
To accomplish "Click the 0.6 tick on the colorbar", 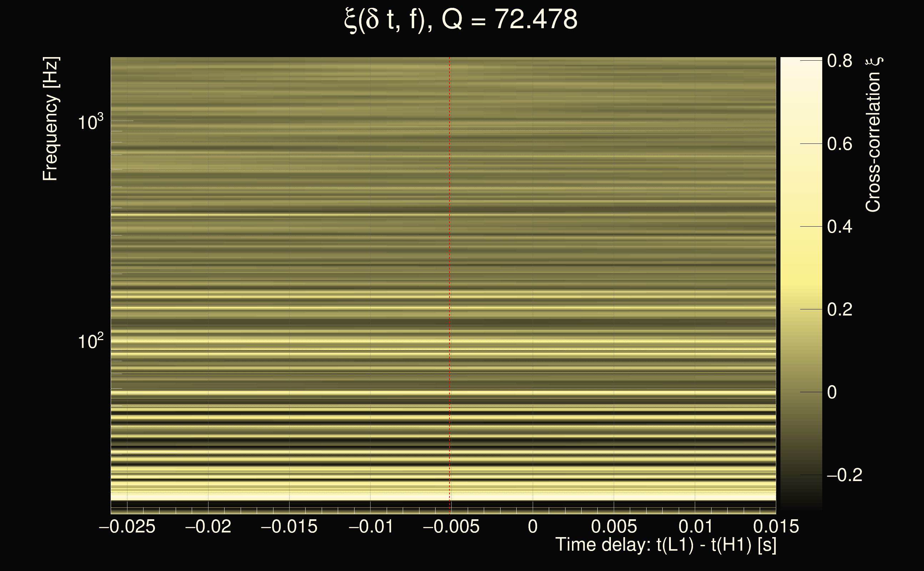I will tap(839, 144).
